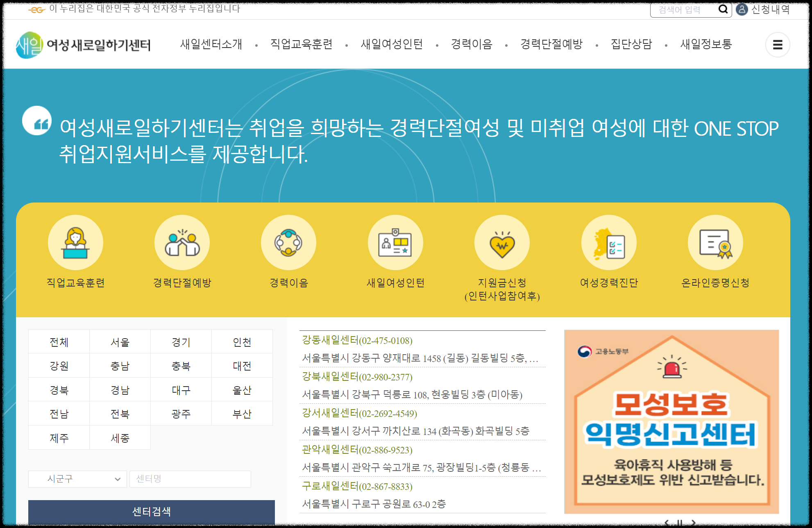This screenshot has height=528, width=812.
Task: Select the 서울 region cell
Action: (x=120, y=342)
